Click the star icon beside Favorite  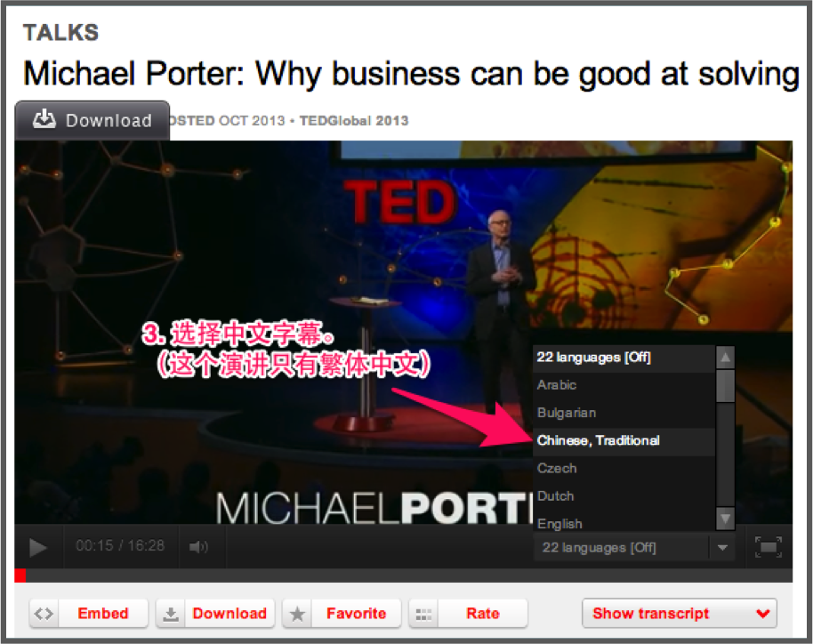(x=297, y=615)
